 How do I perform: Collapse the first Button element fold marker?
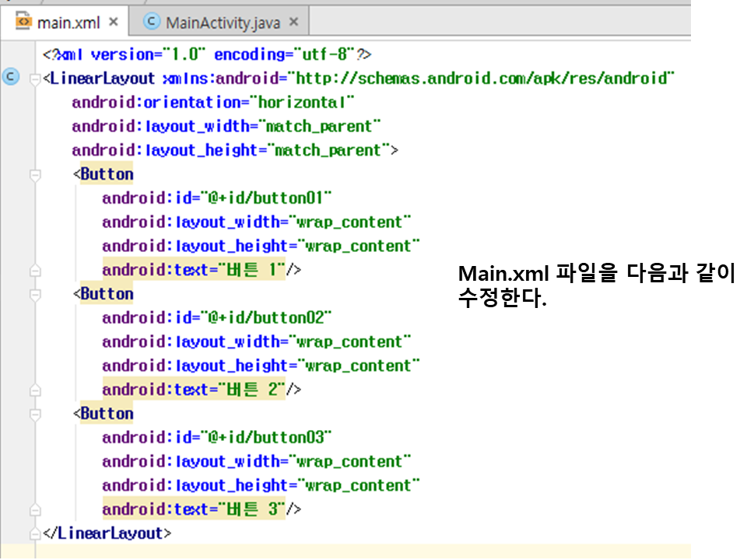(x=34, y=175)
